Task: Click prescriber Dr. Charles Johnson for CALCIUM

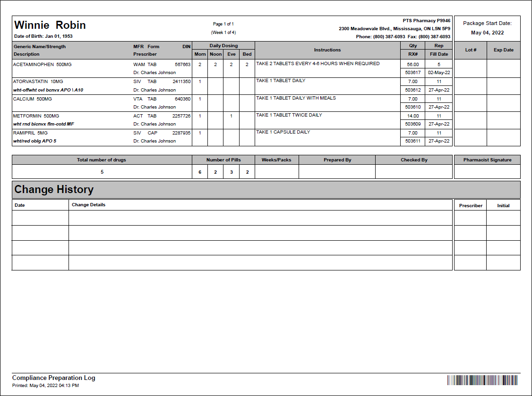Action: [154, 107]
